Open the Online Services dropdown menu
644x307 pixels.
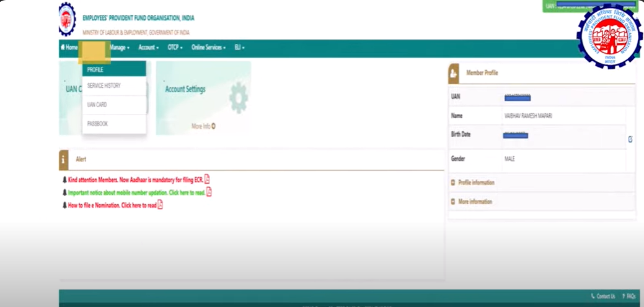coord(208,48)
